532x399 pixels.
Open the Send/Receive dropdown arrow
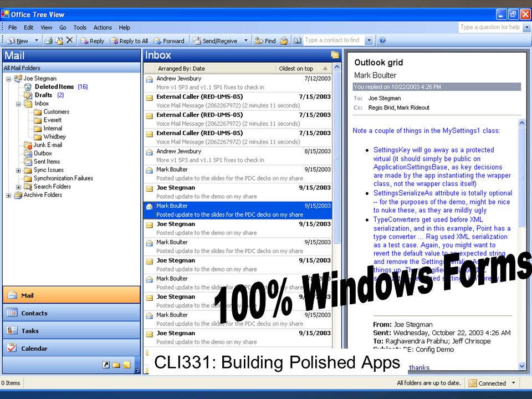tap(246, 40)
